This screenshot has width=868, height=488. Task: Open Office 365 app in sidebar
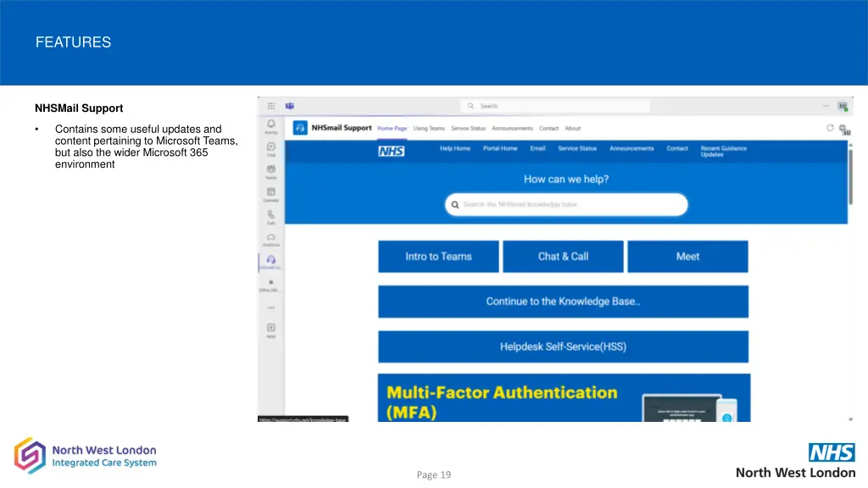click(271, 285)
